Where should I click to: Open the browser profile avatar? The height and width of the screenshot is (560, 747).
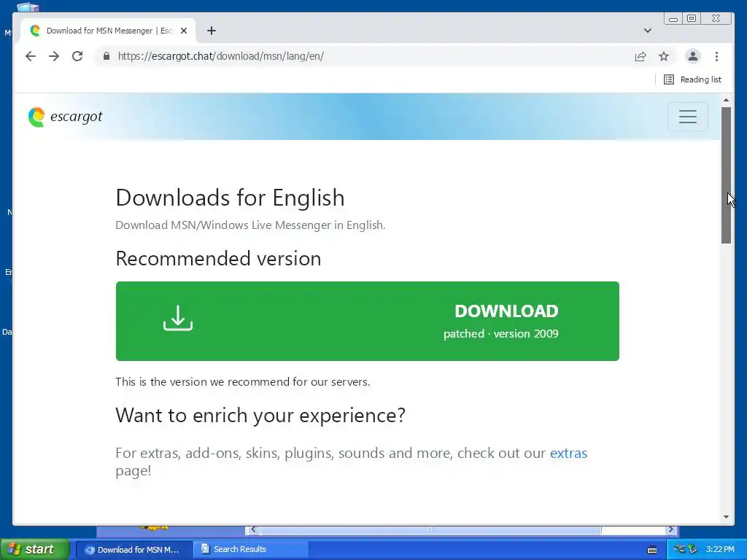click(x=693, y=56)
